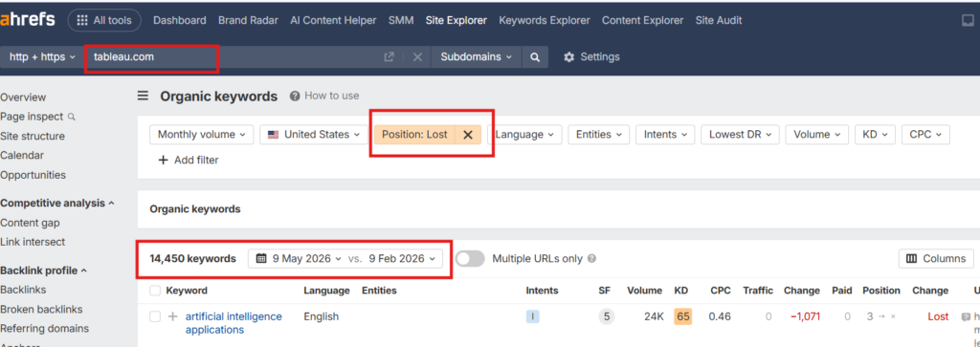Open Keywords Explorer
The width and height of the screenshot is (980, 347).
coord(545,20)
